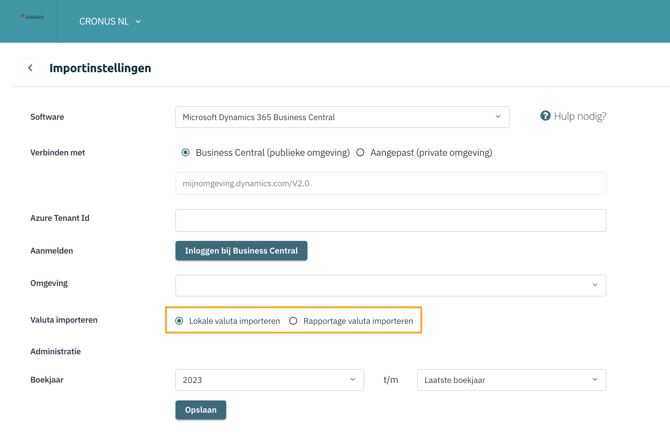Focus the Azure Tenant Id field

coord(391,220)
